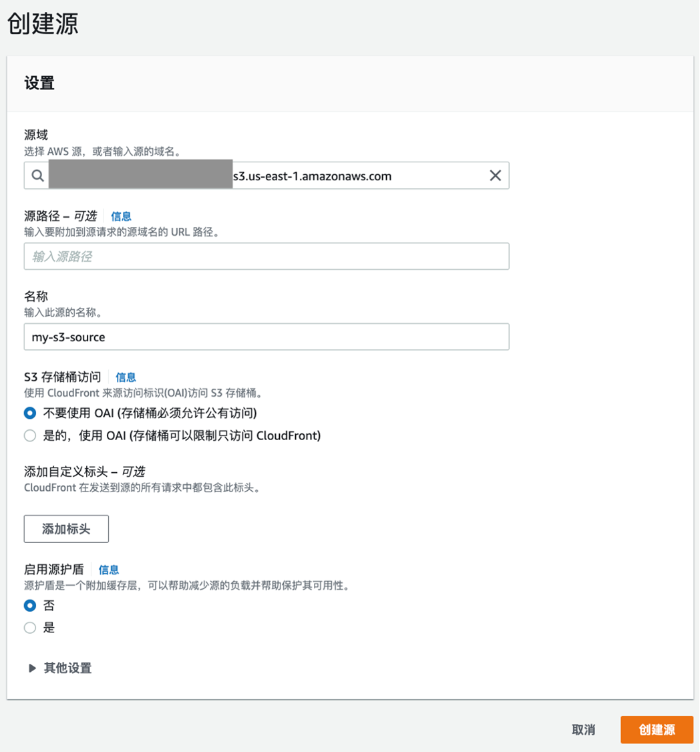Click the 名称 field containing my-s3-source
The width and height of the screenshot is (700, 752).
[x=267, y=337]
